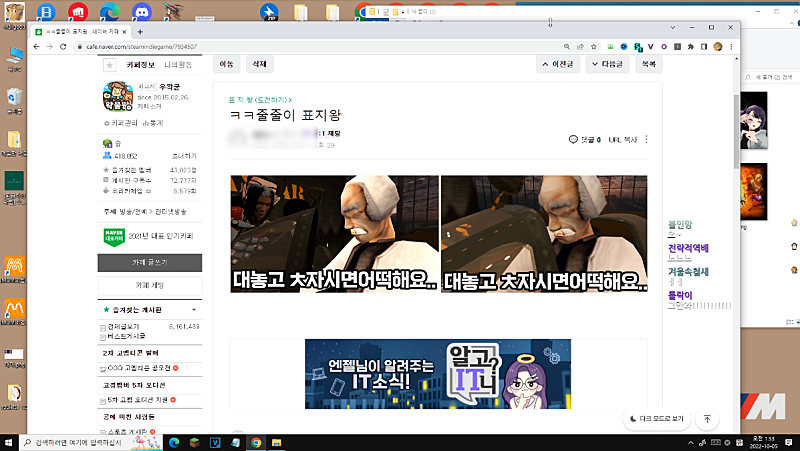The height and width of the screenshot is (451, 800).
Task: Click the browser reload icon
Action: [63, 46]
